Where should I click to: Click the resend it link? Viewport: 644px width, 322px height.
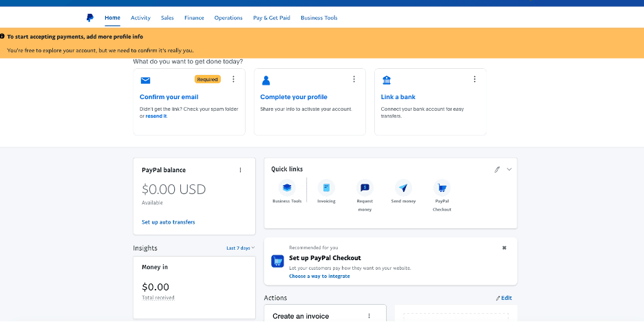156,116
